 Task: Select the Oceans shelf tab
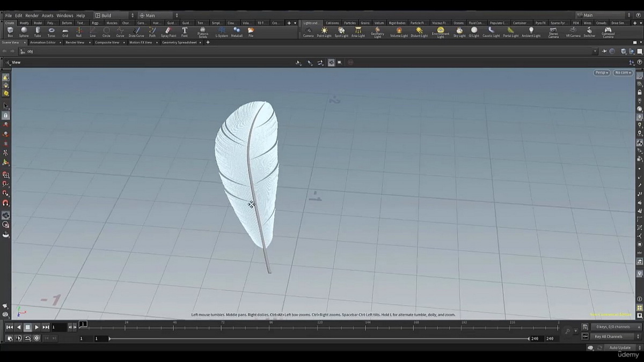click(458, 23)
